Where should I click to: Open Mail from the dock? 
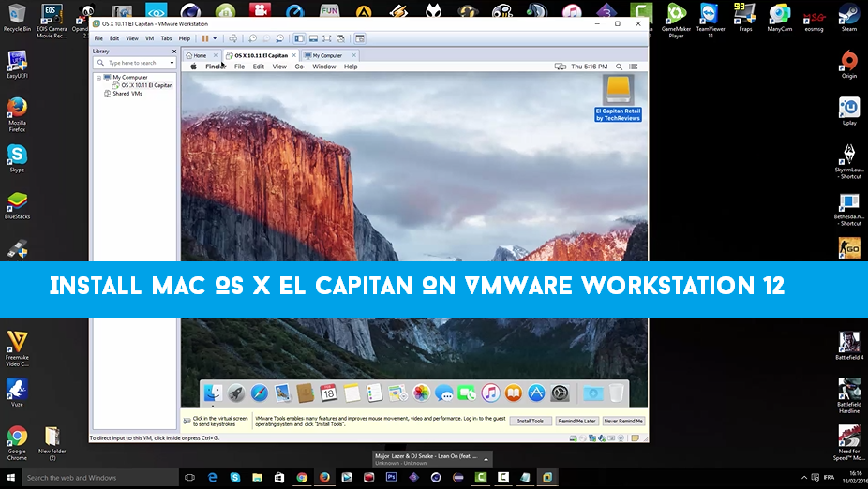coord(282,393)
